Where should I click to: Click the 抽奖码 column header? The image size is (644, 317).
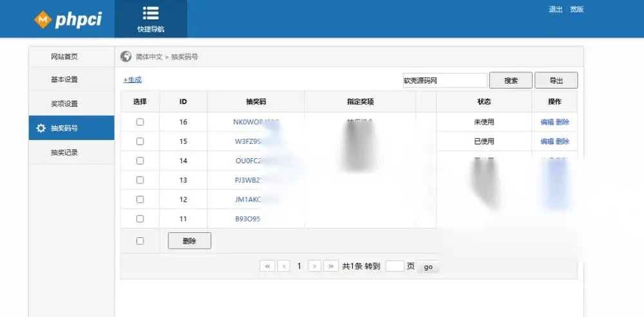coord(256,102)
